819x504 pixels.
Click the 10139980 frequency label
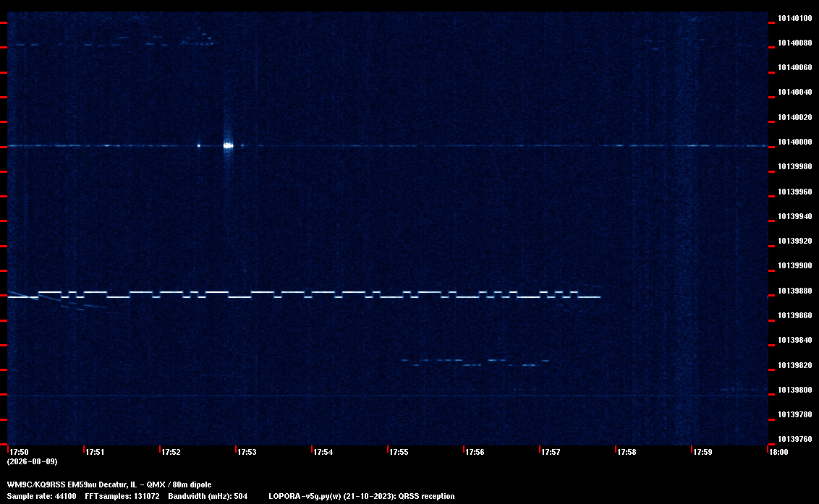(794, 166)
